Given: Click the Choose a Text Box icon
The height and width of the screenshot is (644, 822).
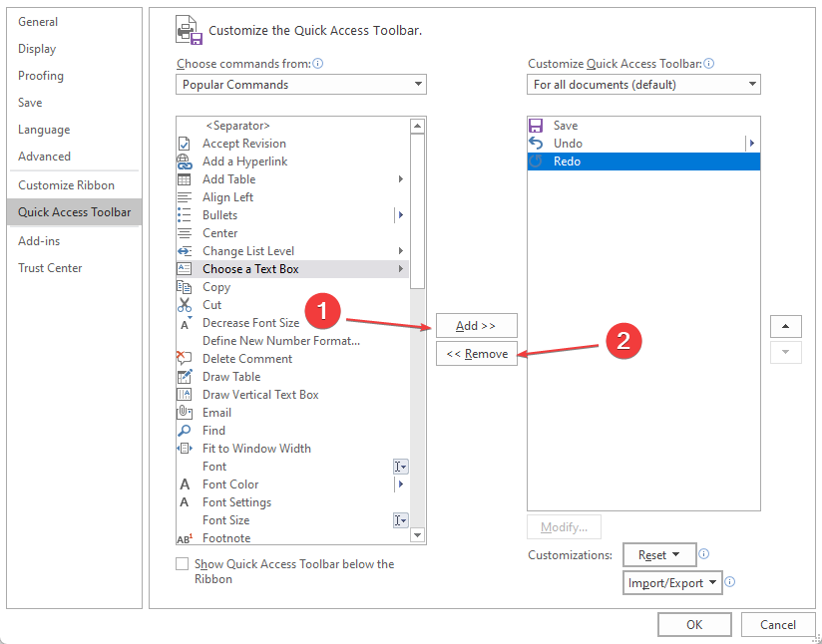Looking at the screenshot, I should tap(184, 269).
